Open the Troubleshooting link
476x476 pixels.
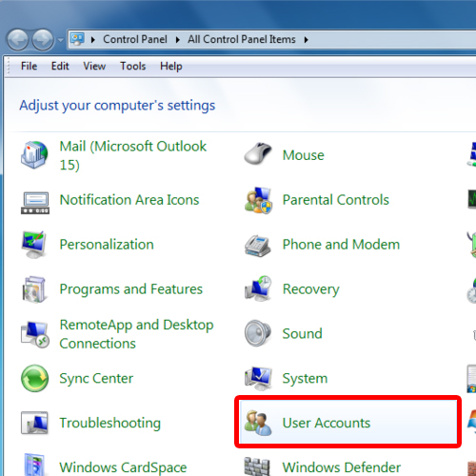coord(110,423)
